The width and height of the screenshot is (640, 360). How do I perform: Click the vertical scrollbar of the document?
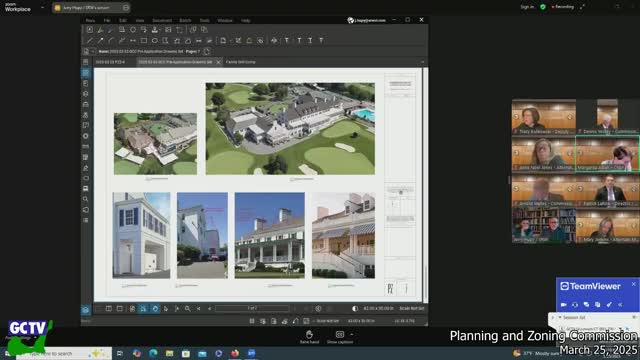426,185
